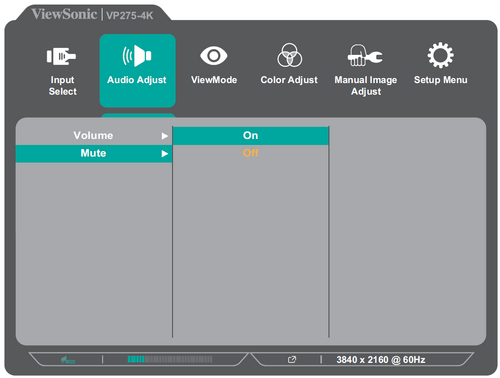The height and width of the screenshot is (378, 500).
Task: Click the Audio Adjust speaker icon
Action: [137, 56]
